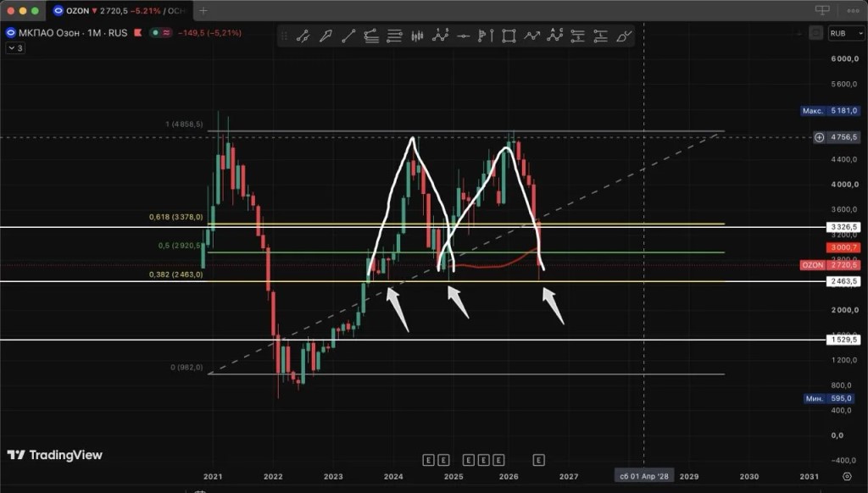Toggle the market status indicator pill

pos(160,33)
